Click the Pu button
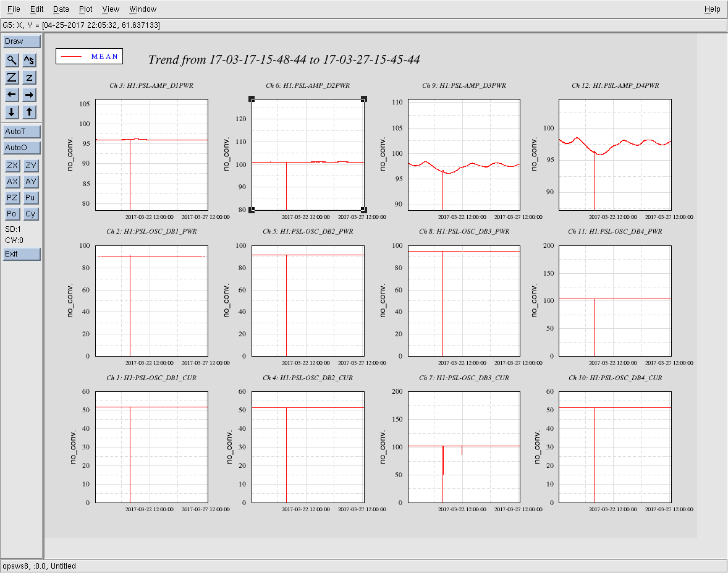This screenshot has height=573, width=728. [31, 198]
